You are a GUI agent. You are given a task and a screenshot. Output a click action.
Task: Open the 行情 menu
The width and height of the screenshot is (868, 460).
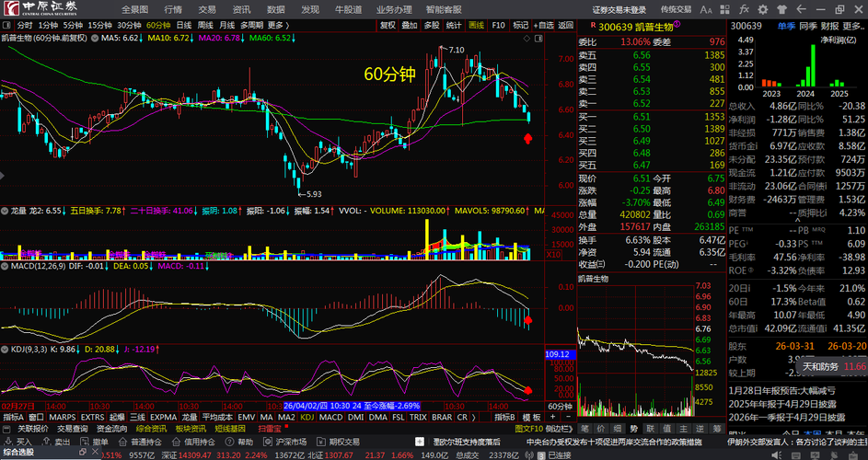point(173,9)
